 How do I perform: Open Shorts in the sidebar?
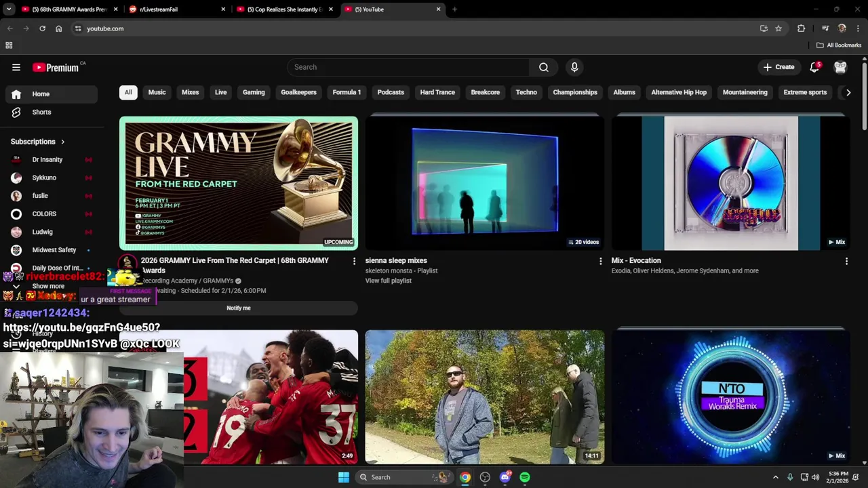coord(52,112)
